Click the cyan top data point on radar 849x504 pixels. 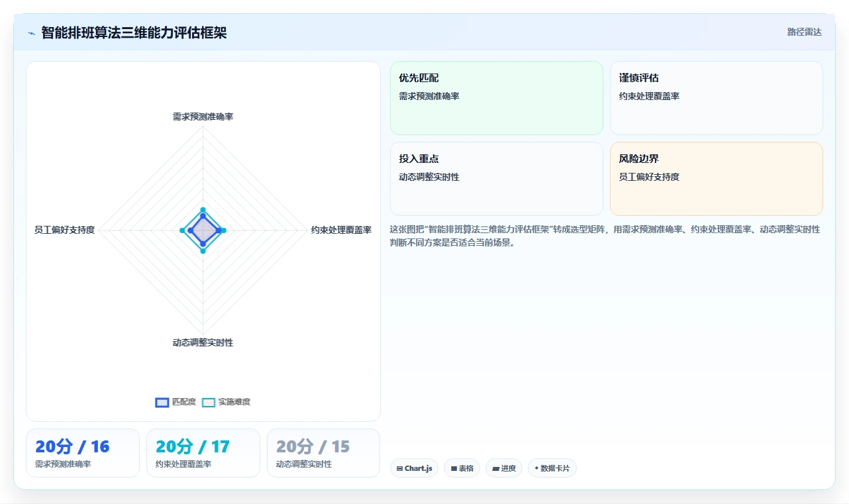pyautogui.click(x=203, y=210)
